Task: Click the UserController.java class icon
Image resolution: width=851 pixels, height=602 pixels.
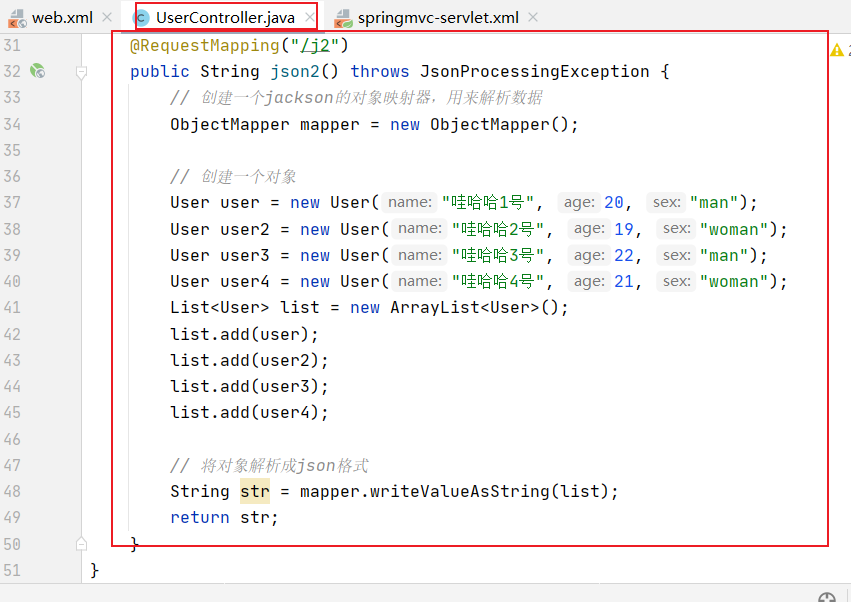Action: [142, 17]
